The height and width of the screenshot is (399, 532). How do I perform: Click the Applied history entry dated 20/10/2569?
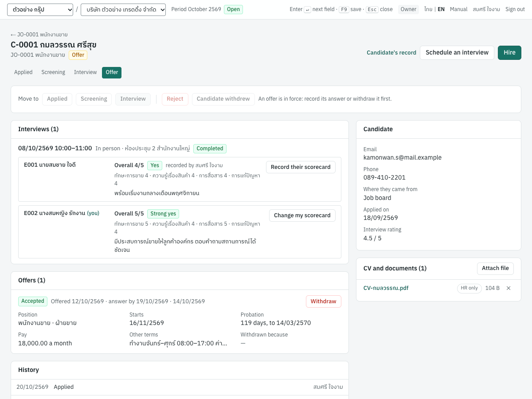pyautogui.click(x=180, y=387)
